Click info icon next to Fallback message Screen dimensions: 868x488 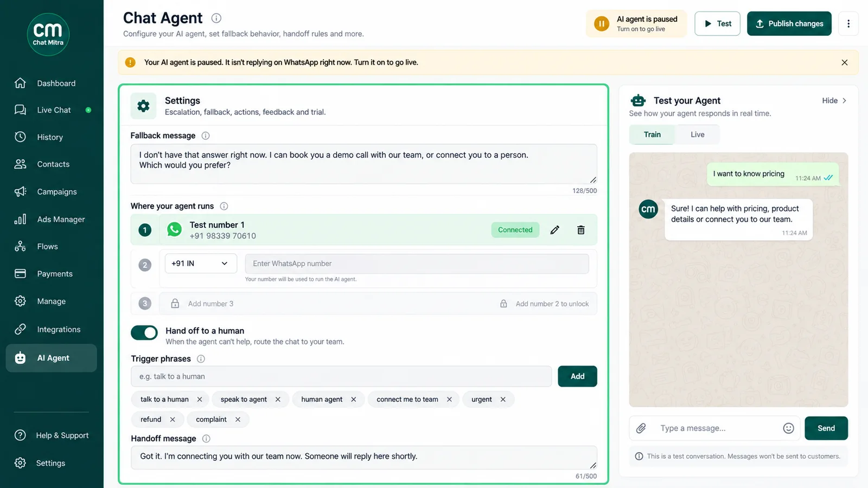(206, 136)
